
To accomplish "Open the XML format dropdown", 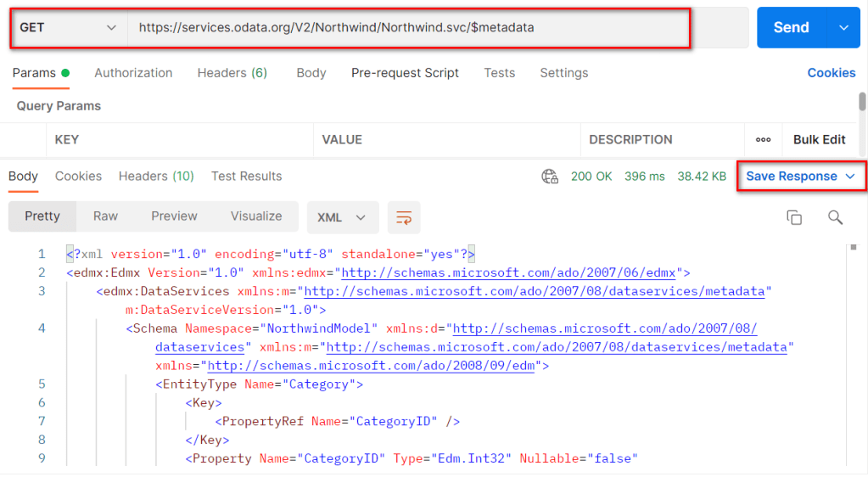I will [x=342, y=217].
